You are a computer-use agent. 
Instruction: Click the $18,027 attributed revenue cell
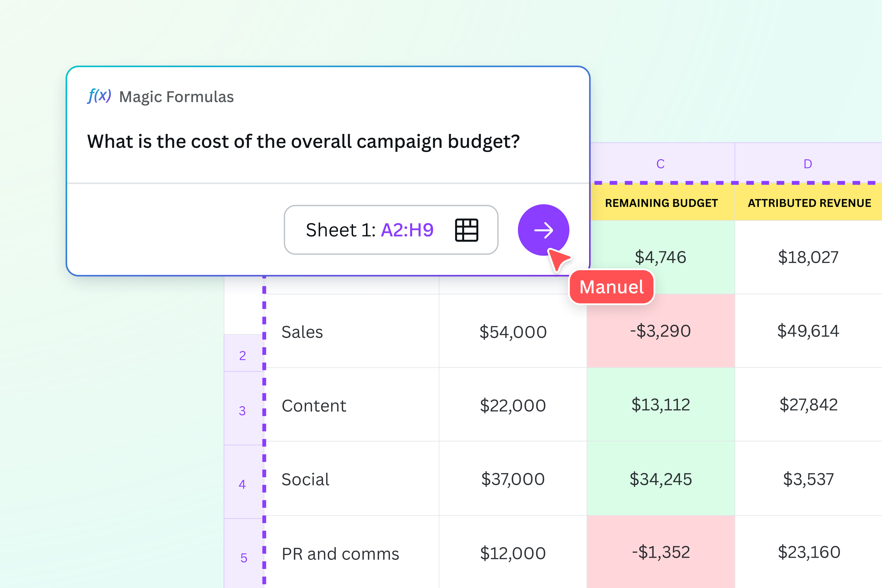pos(808,257)
